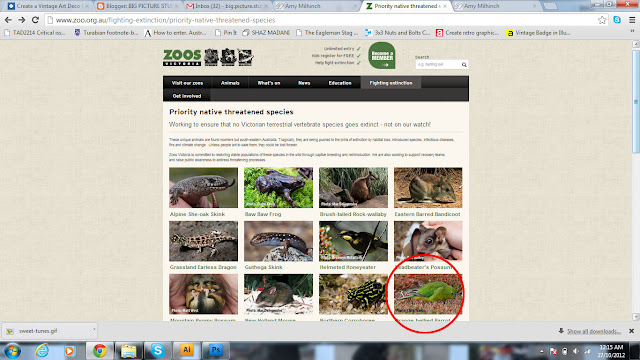
Task: Open the Alpine She-oak Skink link
Action: tap(197, 214)
